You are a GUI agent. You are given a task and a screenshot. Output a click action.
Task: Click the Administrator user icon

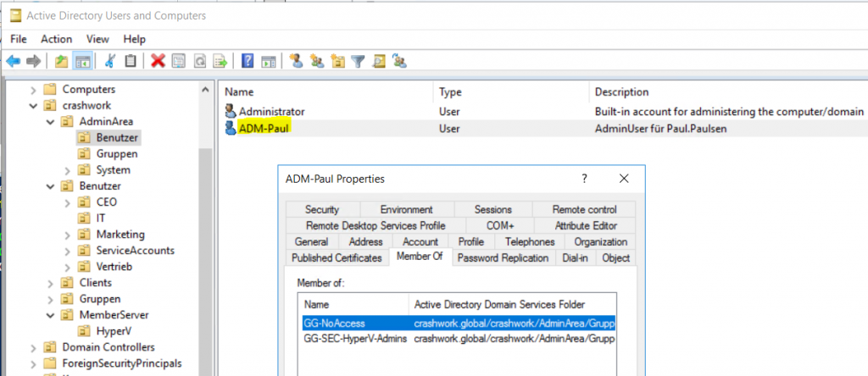pyautogui.click(x=231, y=111)
